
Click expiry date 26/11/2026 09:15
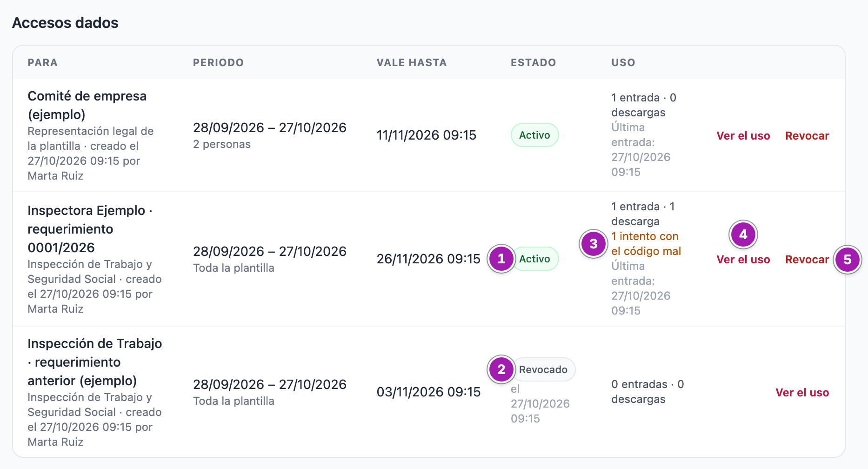(x=428, y=259)
